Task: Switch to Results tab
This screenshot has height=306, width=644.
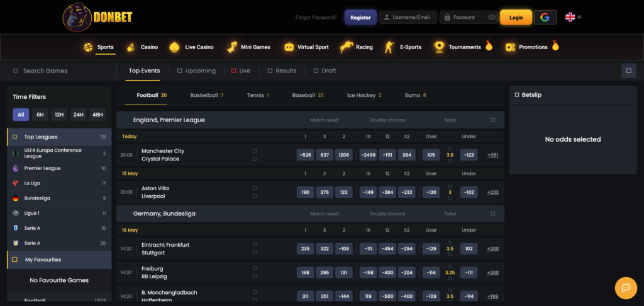Action: (x=282, y=71)
